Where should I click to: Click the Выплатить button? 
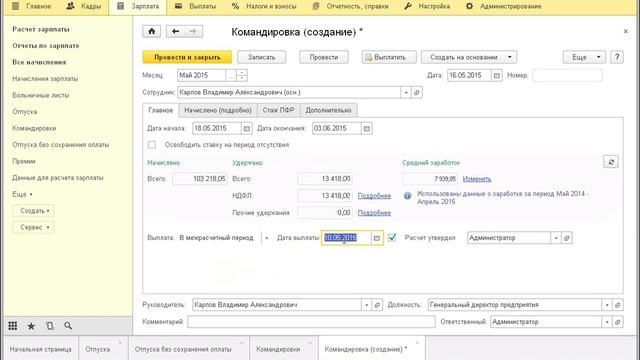click(x=389, y=57)
